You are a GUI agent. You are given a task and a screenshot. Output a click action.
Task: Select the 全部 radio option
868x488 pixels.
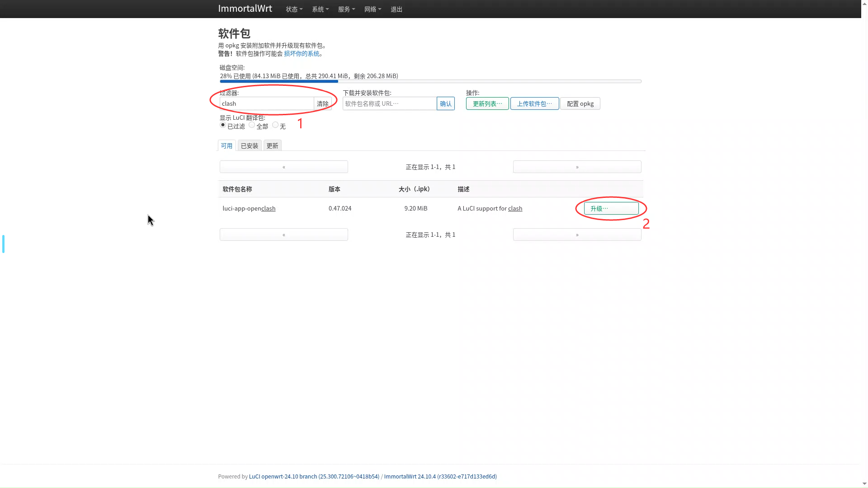tap(252, 125)
